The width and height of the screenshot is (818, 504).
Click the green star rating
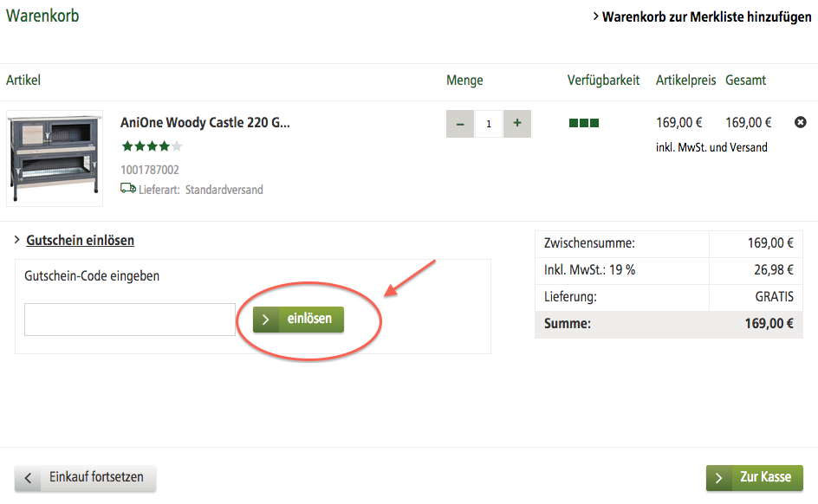[x=152, y=146]
